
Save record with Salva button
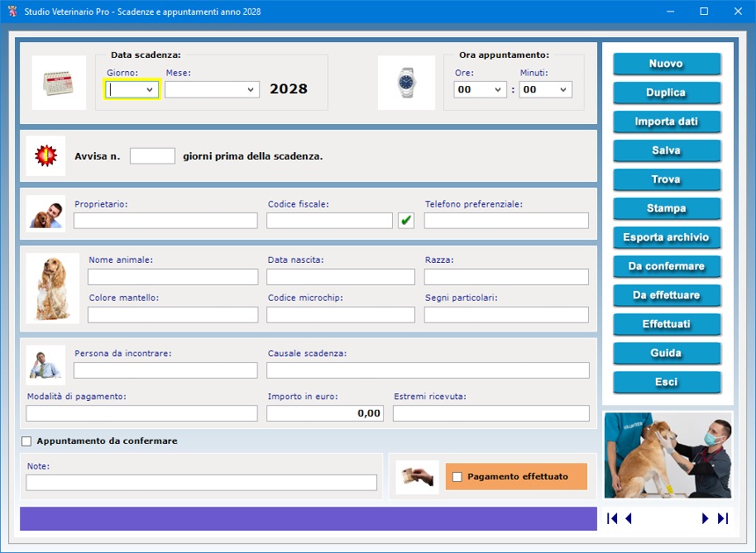click(667, 150)
